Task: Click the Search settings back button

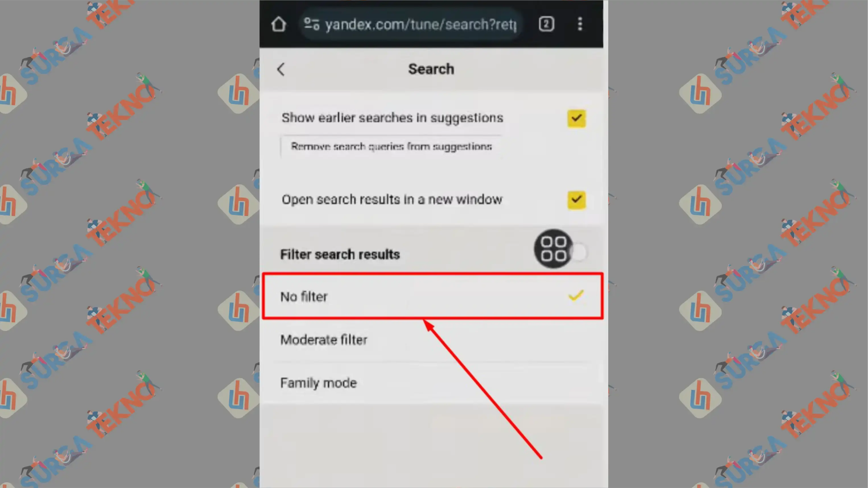Action: (281, 69)
